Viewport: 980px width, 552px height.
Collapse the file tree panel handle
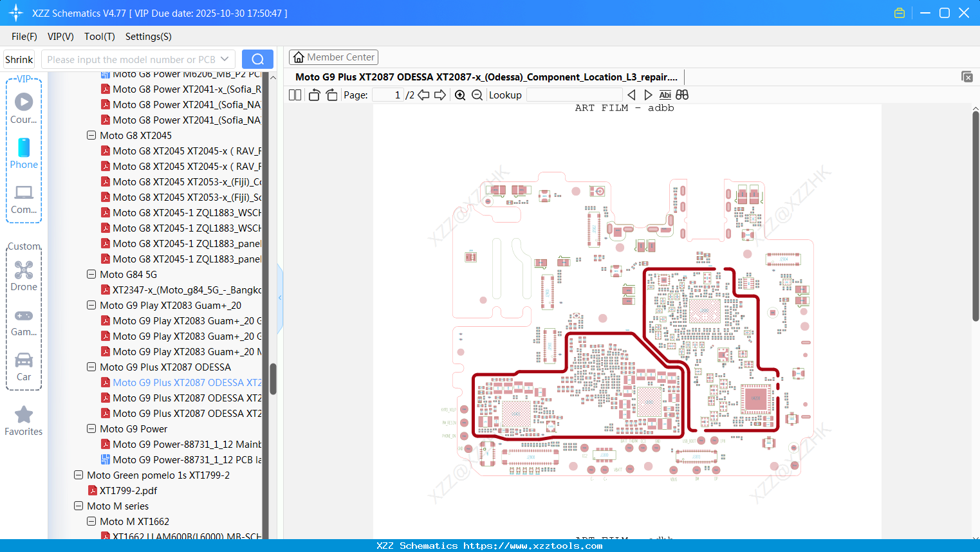click(x=280, y=298)
